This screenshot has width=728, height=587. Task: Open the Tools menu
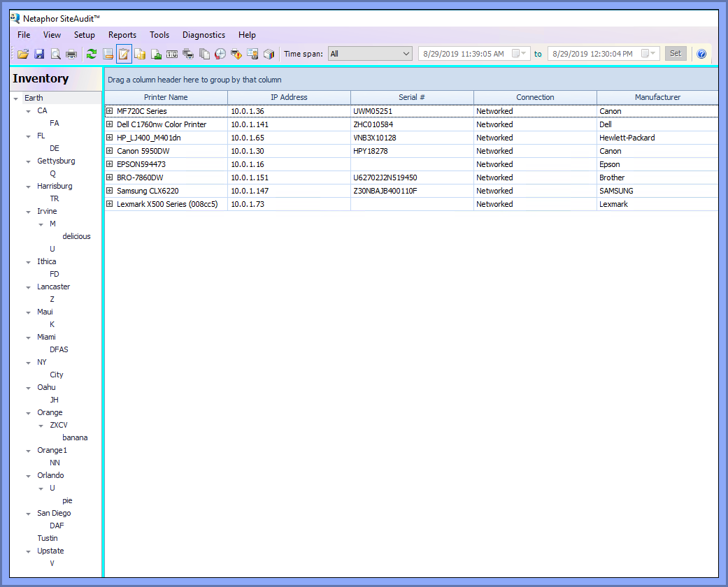[159, 35]
